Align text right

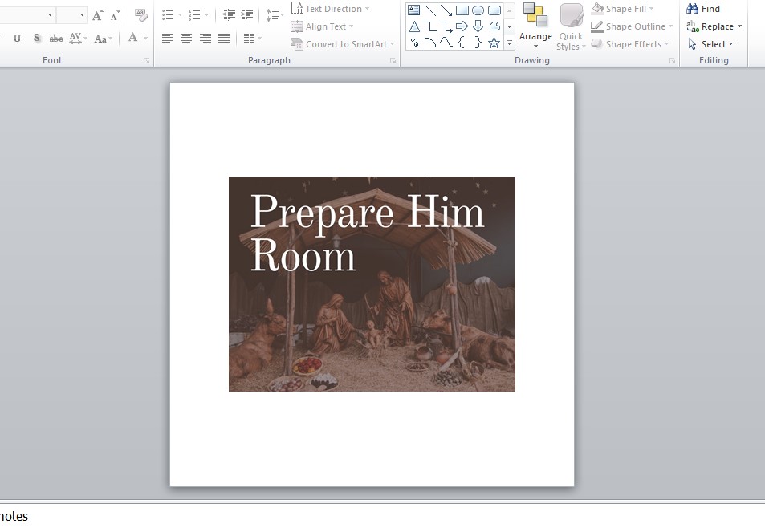[205, 38]
